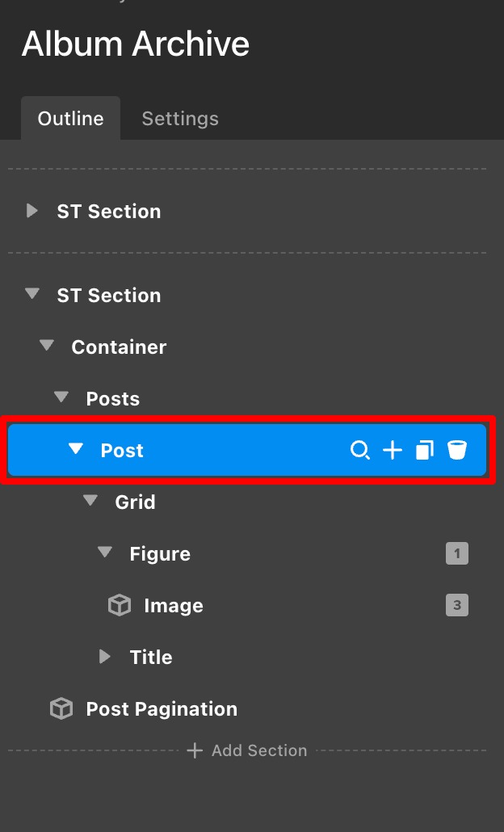Collapse the second ST Section

coord(32,295)
